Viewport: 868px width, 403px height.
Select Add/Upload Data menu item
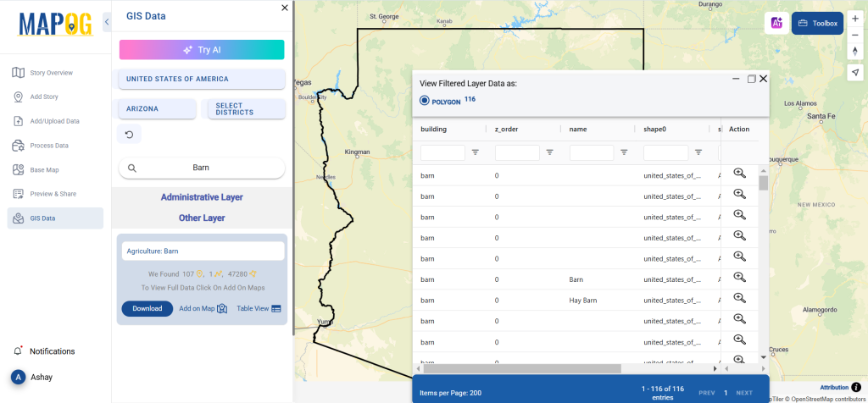(x=54, y=121)
